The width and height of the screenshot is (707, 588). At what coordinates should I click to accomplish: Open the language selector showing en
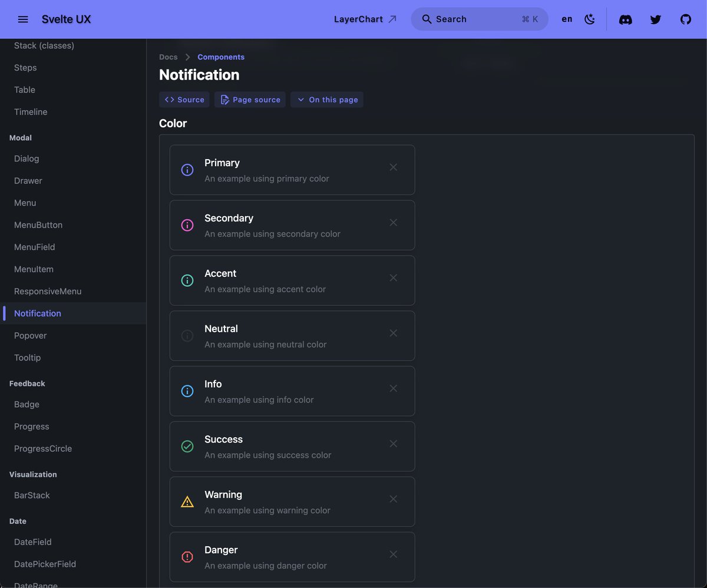click(x=566, y=19)
